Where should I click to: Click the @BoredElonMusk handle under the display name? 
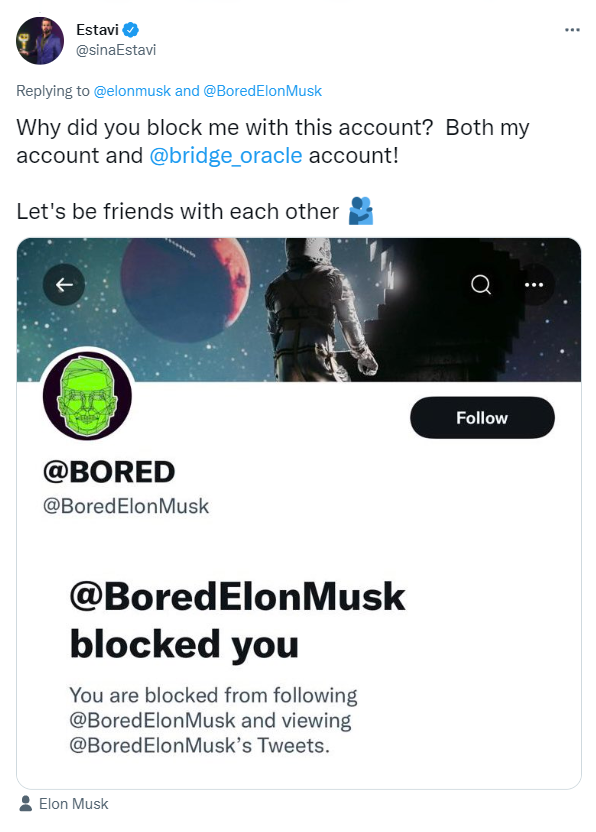pyautogui.click(x=126, y=506)
